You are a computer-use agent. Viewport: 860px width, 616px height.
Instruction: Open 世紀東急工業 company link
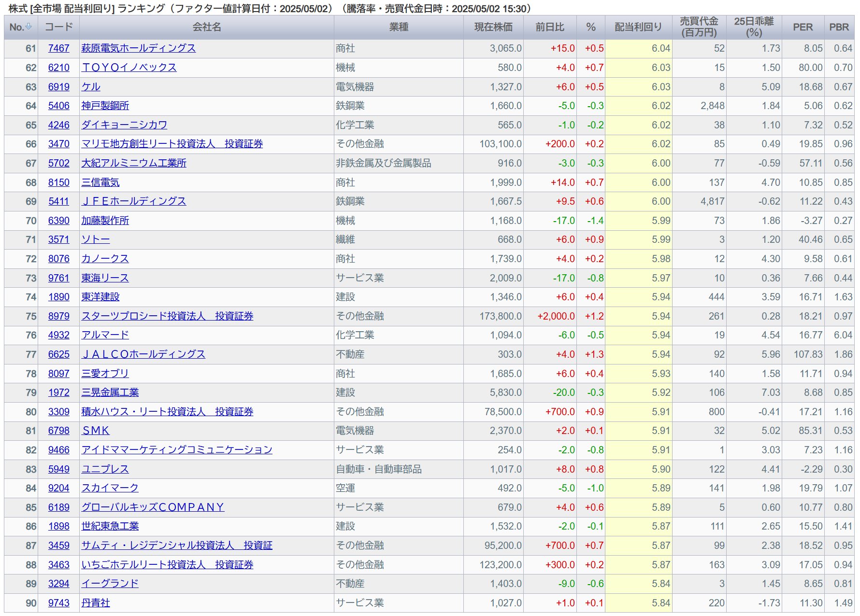110,526
